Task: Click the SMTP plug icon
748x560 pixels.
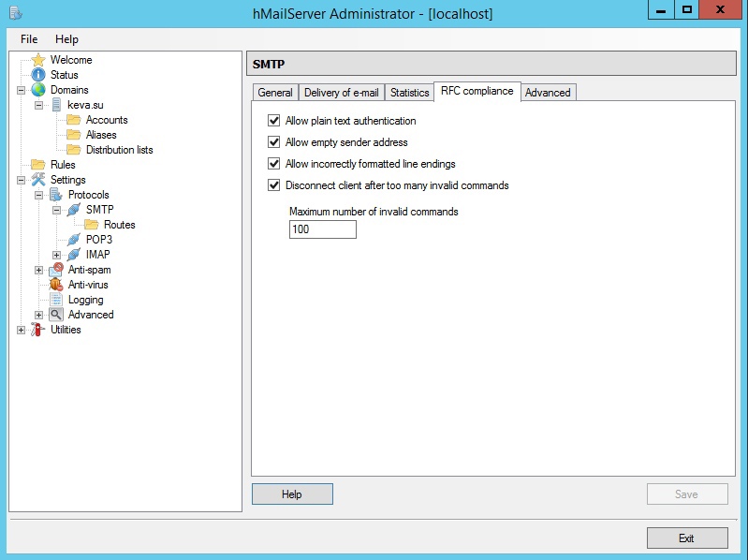Action: 73,210
